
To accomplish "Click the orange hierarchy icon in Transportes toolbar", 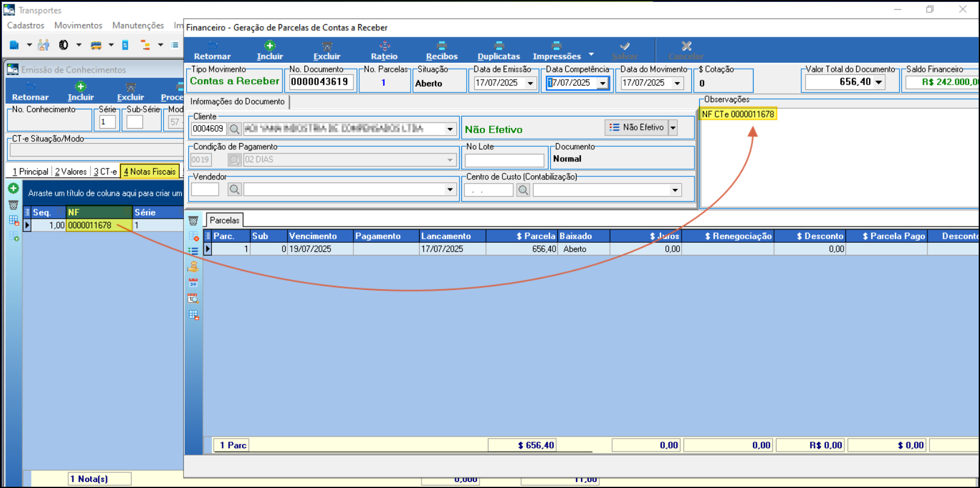I will tap(146, 45).
